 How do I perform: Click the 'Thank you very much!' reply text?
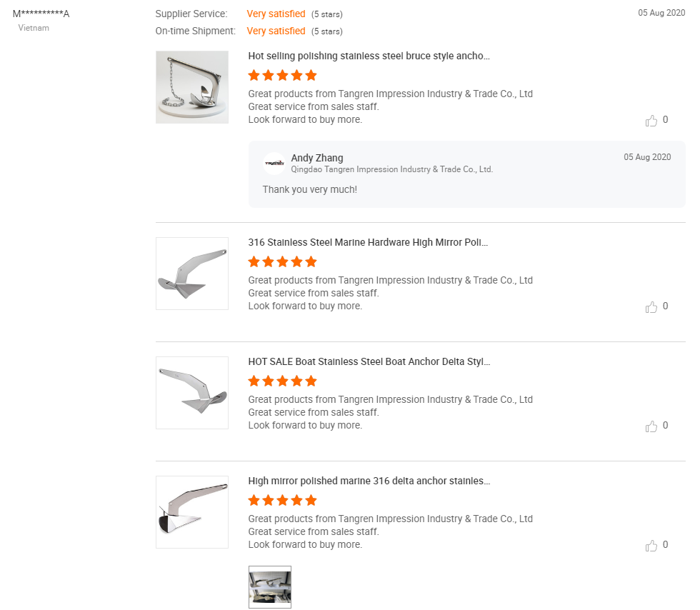tap(309, 189)
